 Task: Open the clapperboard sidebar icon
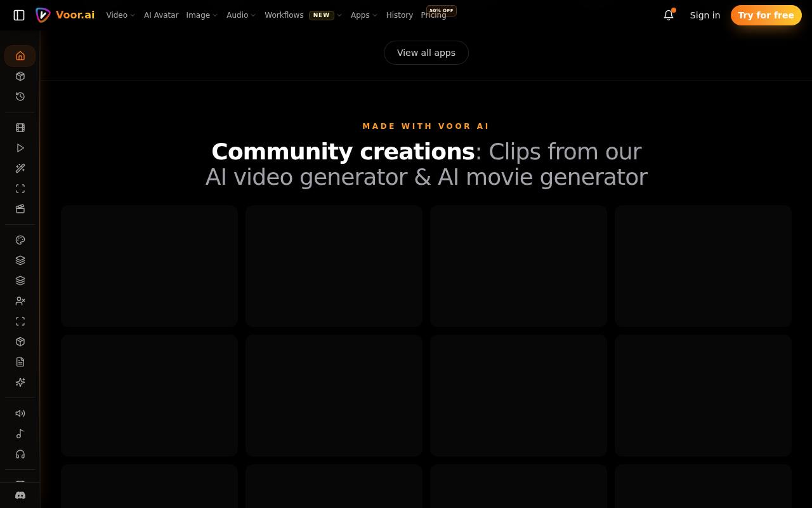pos(20,209)
